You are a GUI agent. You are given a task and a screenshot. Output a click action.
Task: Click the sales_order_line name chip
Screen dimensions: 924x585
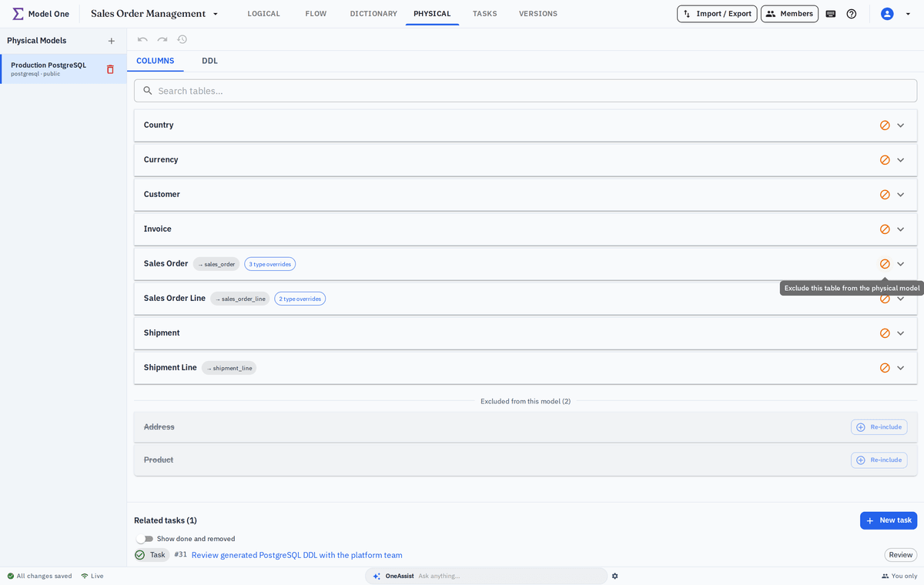(x=240, y=299)
